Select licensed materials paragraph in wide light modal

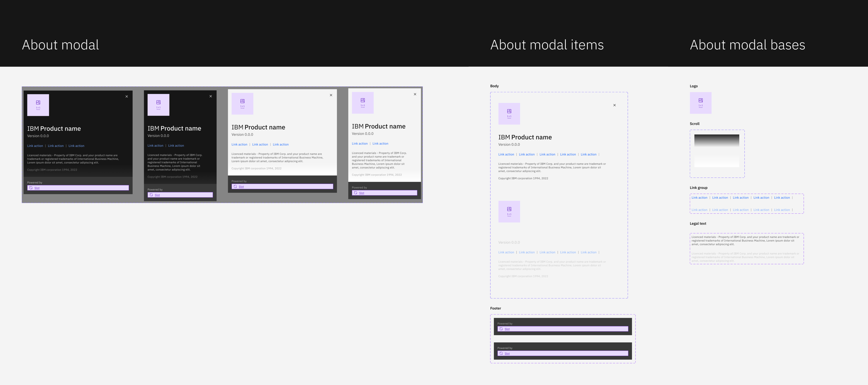point(277,157)
